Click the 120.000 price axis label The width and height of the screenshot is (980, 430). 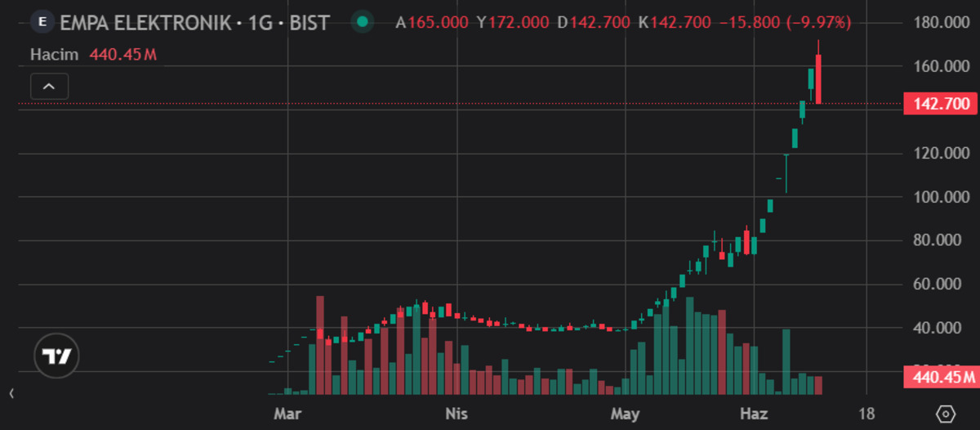[x=941, y=153]
